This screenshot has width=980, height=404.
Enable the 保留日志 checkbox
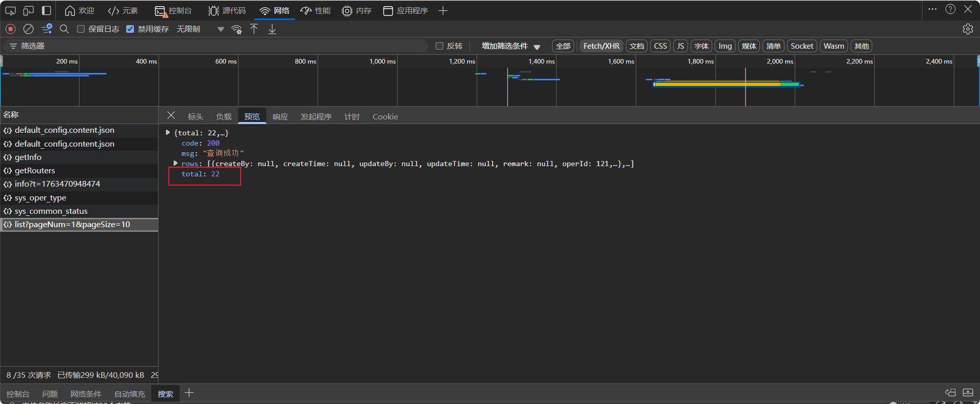(x=81, y=29)
